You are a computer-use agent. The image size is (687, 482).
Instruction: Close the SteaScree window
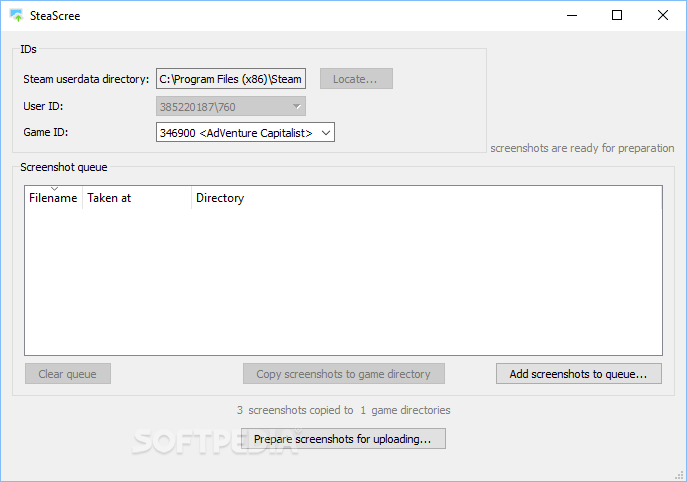pyautogui.click(x=663, y=15)
